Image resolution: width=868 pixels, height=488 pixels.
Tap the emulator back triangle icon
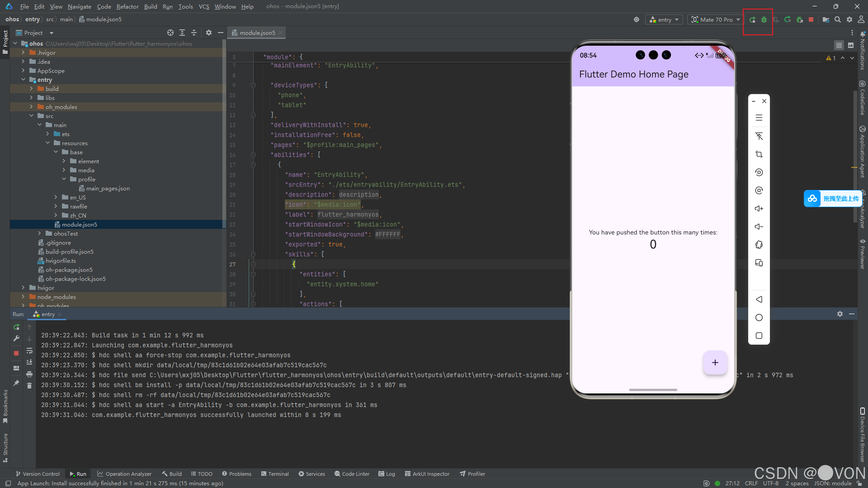tap(759, 299)
